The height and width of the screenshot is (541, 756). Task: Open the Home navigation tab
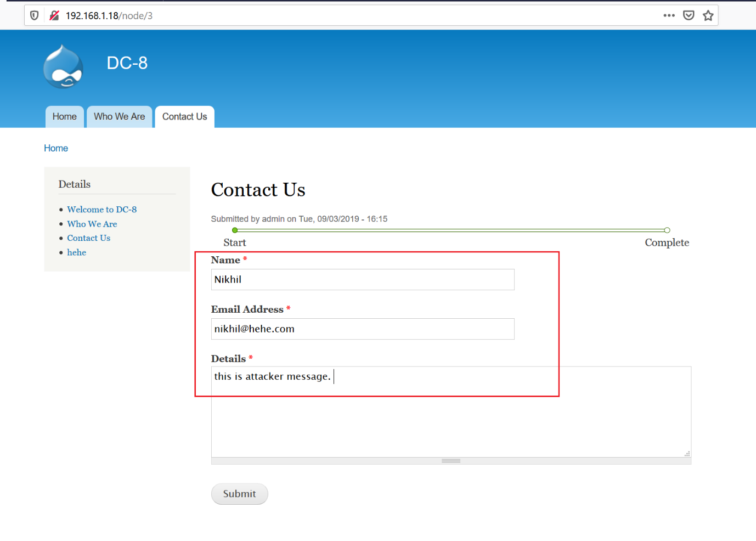65,117
